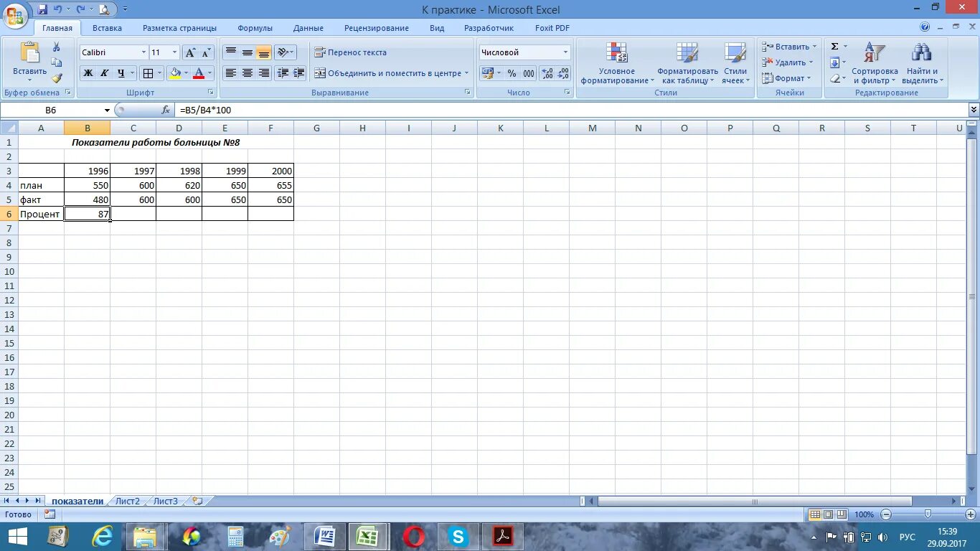Apply the yellow fill color bucket
Viewport: 980px width, 551px height.
(x=175, y=73)
